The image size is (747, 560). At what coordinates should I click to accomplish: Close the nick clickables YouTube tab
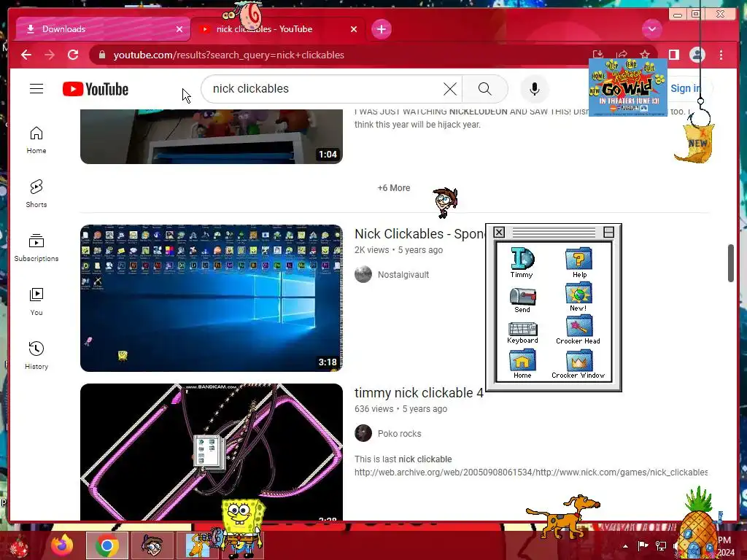354,29
